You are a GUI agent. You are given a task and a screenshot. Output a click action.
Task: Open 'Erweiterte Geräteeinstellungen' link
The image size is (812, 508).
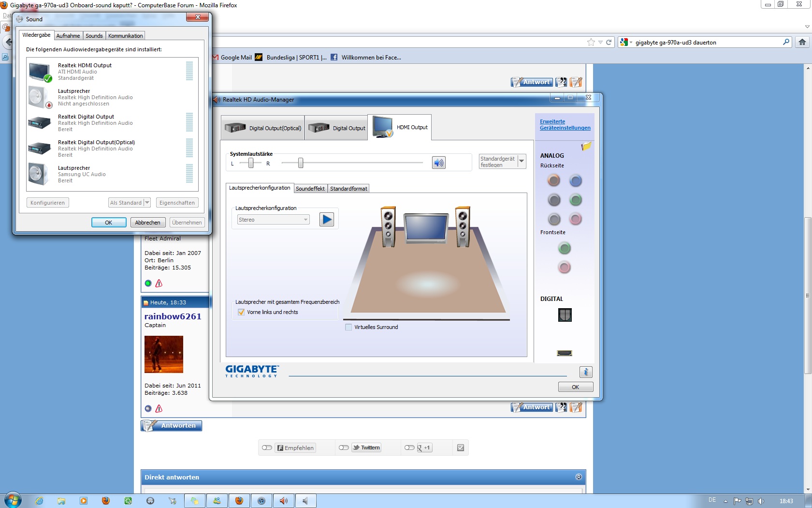565,125
